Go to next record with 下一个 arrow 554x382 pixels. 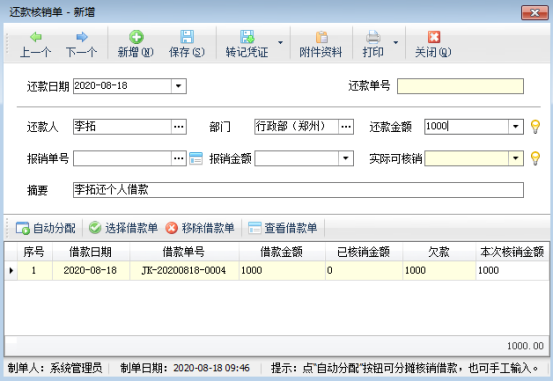[82, 37]
